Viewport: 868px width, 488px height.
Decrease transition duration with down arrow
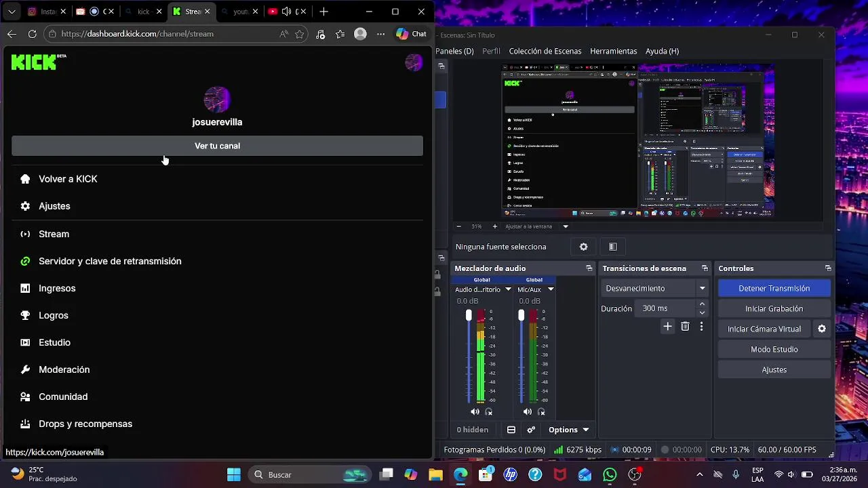coord(702,312)
